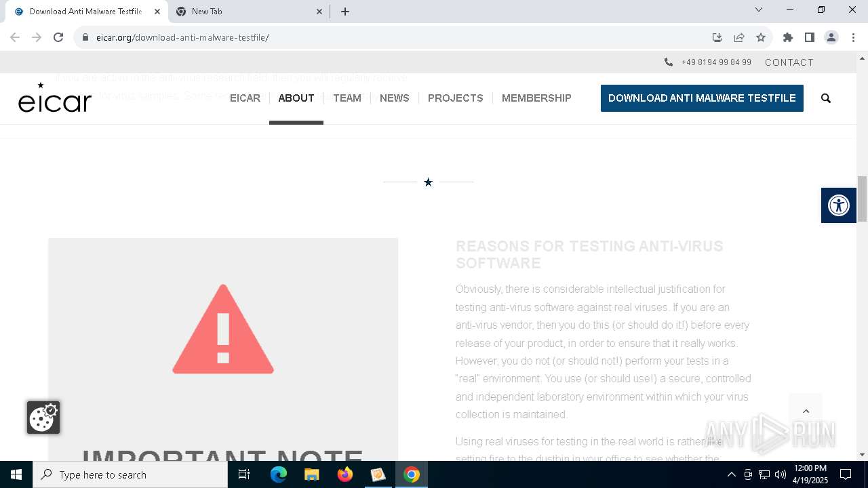Show hidden system tray icons

731,474
